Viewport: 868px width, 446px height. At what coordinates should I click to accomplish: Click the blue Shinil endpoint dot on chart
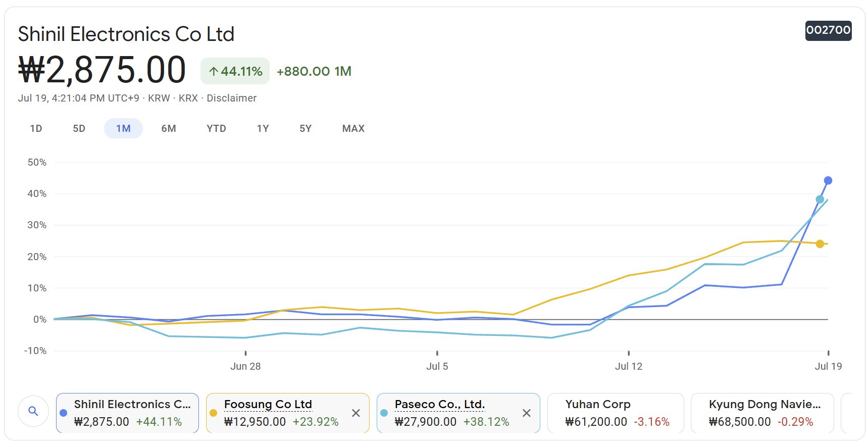(x=828, y=181)
